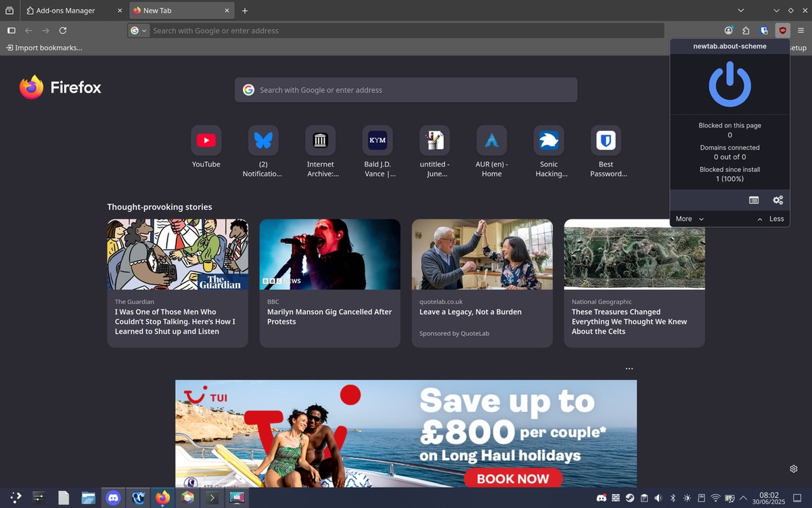Click the back navigation arrow
The image size is (812, 508).
[x=28, y=30]
